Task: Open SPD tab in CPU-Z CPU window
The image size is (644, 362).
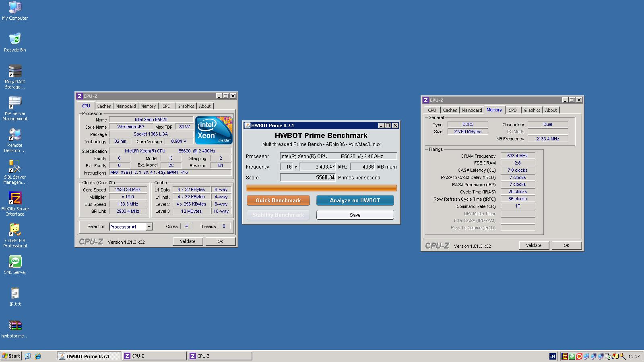Action: click(x=167, y=106)
